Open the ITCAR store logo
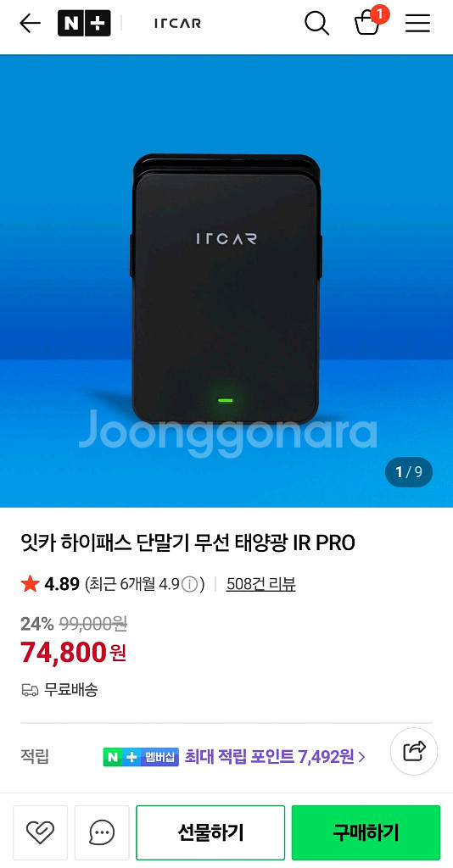Viewport: 453px width, 868px height. (177, 23)
